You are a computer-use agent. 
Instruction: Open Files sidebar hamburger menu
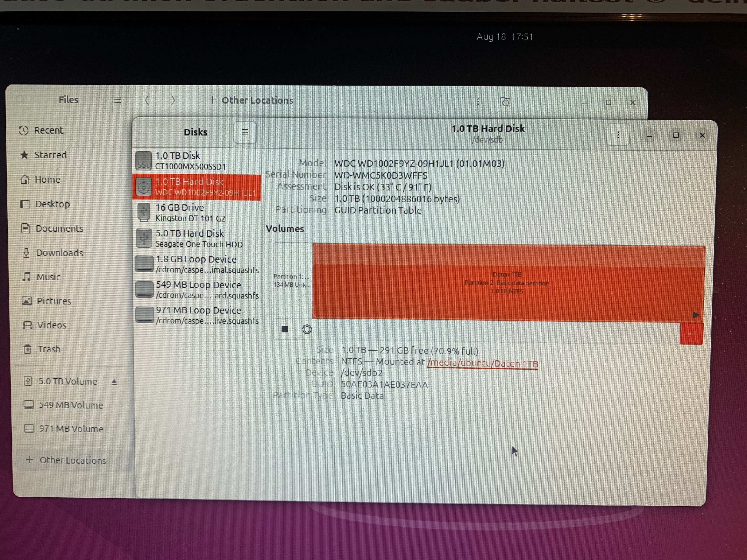pyautogui.click(x=117, y=100)
